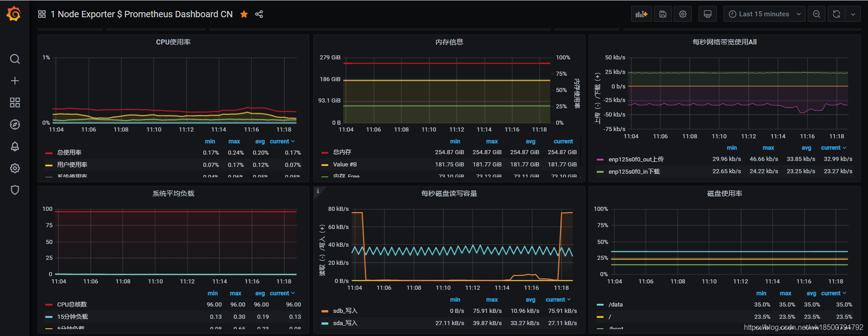Screen dimensions: 868x336
Task: Share the dashboard with the share icon
Action: (259, 14)
